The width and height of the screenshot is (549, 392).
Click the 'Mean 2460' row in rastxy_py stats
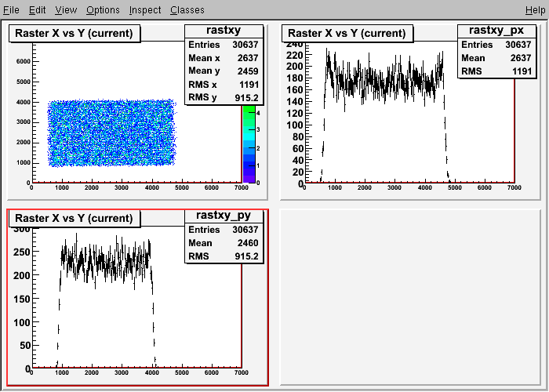pos(224,243)
